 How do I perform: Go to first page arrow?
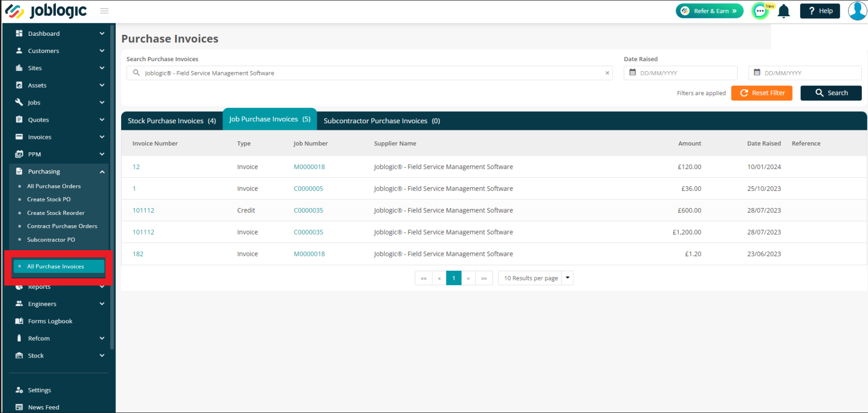tap(423, 278)
